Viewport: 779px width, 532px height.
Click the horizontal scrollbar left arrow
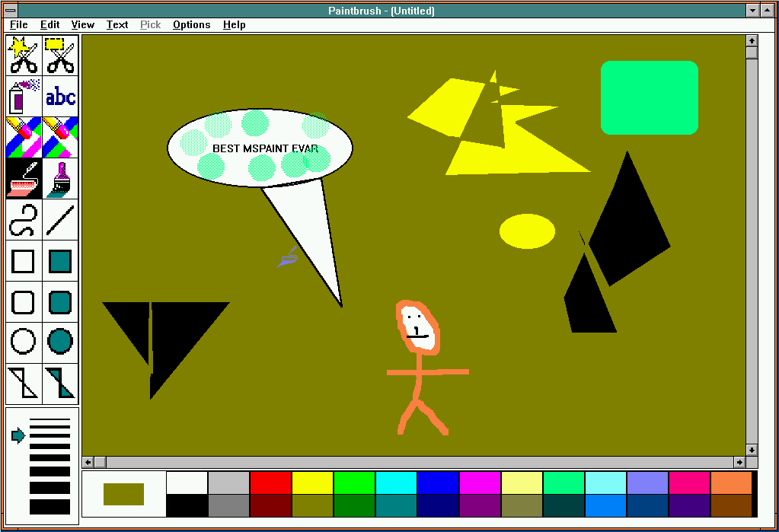click(88, 462)
